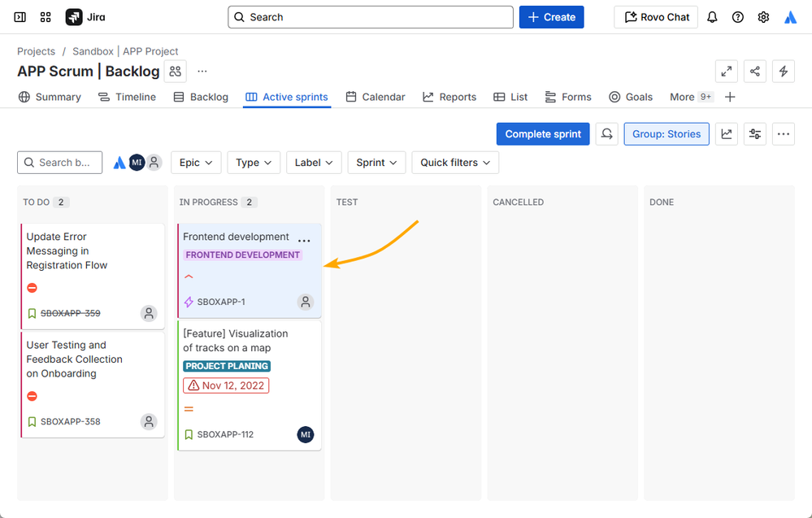Open the view settings sliders icon
812x518 pixels.
coord(754,134)
